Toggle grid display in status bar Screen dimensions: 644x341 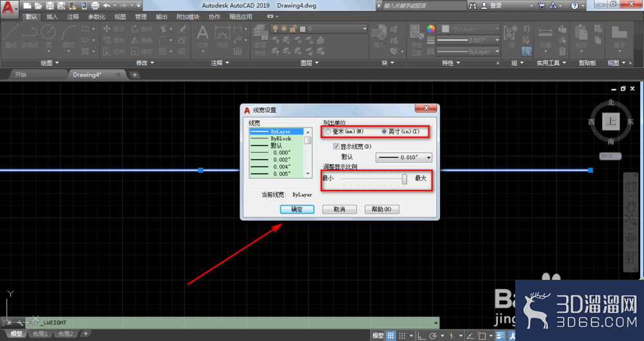[390, 335]
